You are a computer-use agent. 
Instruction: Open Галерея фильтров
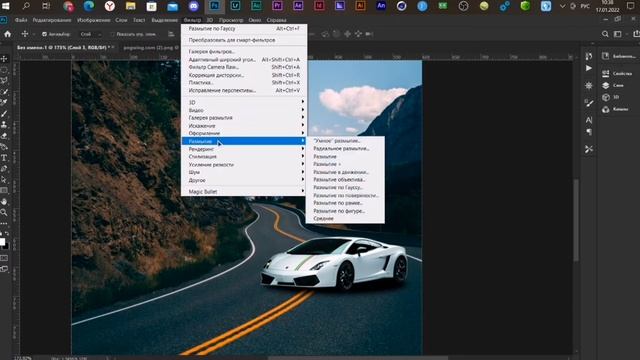pos(244,51)
